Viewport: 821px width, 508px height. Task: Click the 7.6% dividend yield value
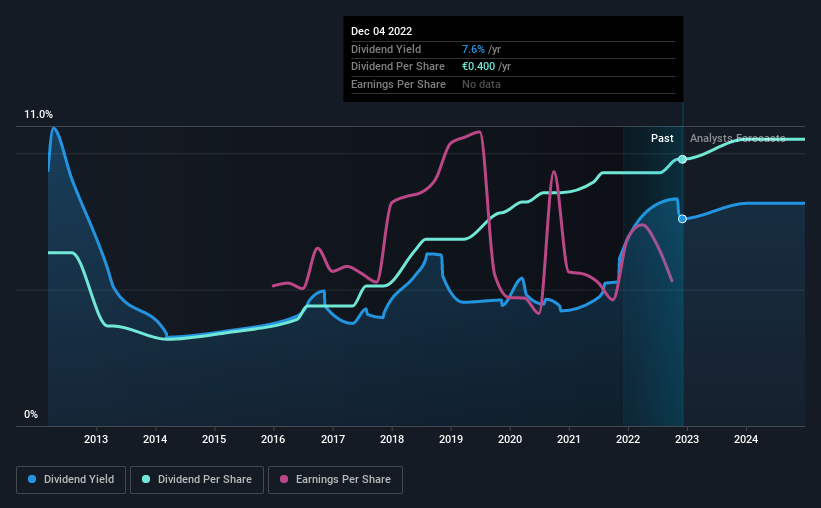click(473, 49)
